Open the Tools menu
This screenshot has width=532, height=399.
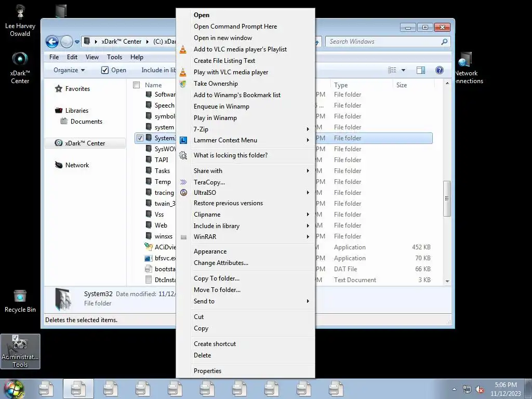click(114, 57)
